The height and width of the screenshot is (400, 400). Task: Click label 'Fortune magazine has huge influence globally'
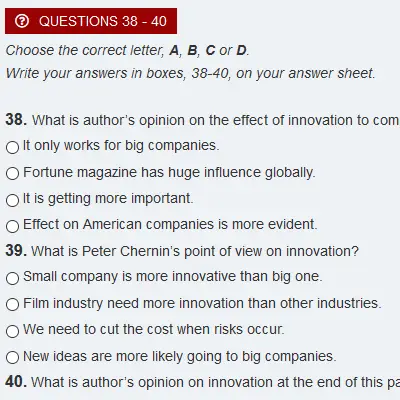point(169,172)
